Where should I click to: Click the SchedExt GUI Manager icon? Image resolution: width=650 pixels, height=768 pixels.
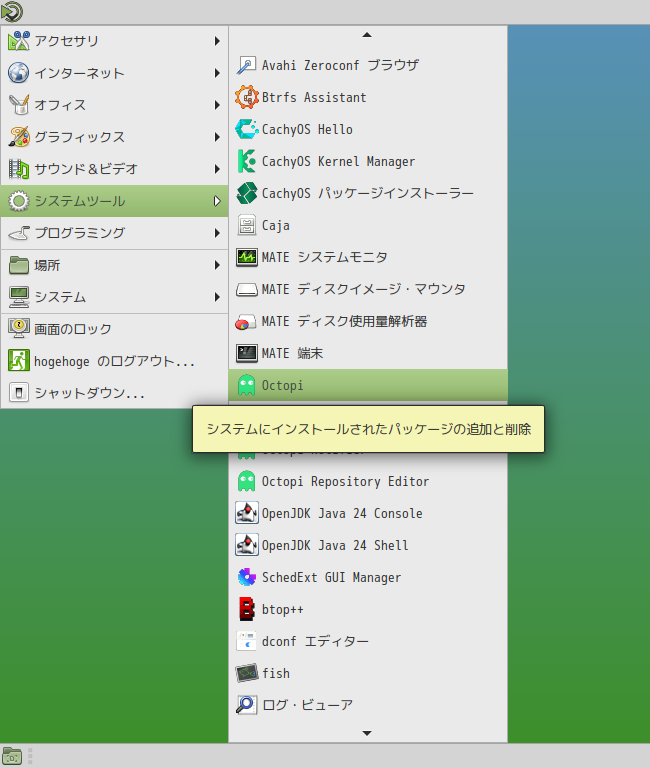246,577
